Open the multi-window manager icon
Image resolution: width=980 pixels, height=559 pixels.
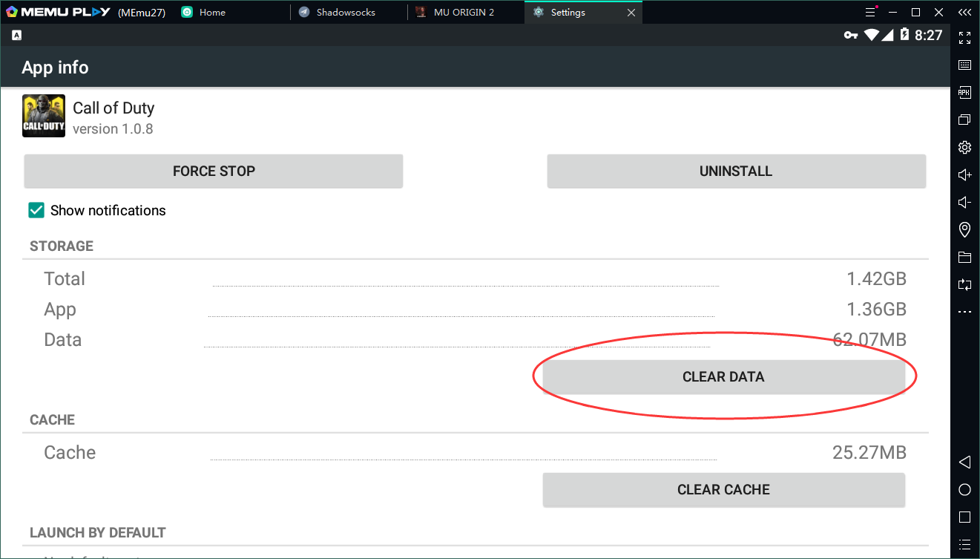pyautogui.click(x=964, y=120)
